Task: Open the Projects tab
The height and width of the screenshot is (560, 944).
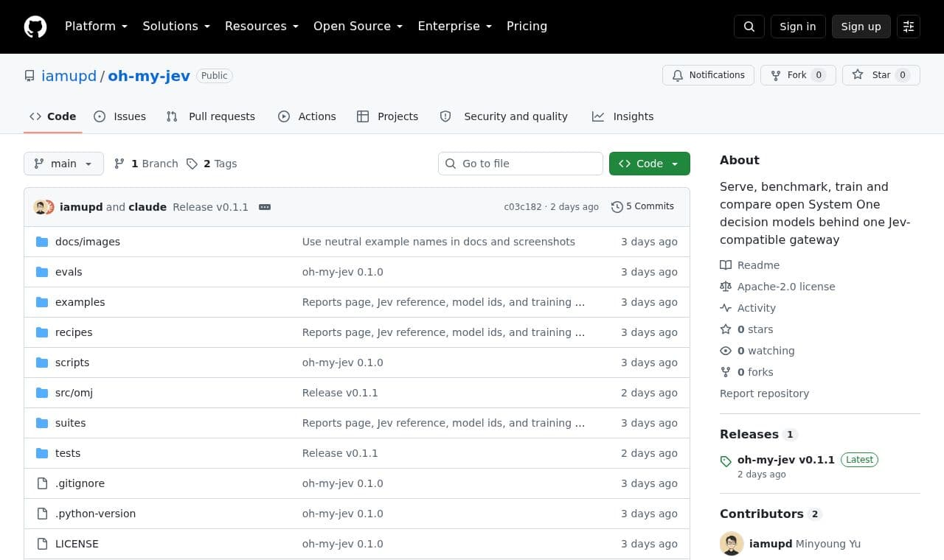Action: (x=388, y=116)
